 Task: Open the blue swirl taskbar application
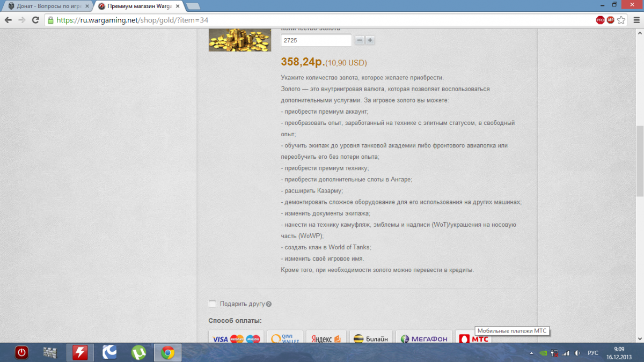[x=109, y=352]
